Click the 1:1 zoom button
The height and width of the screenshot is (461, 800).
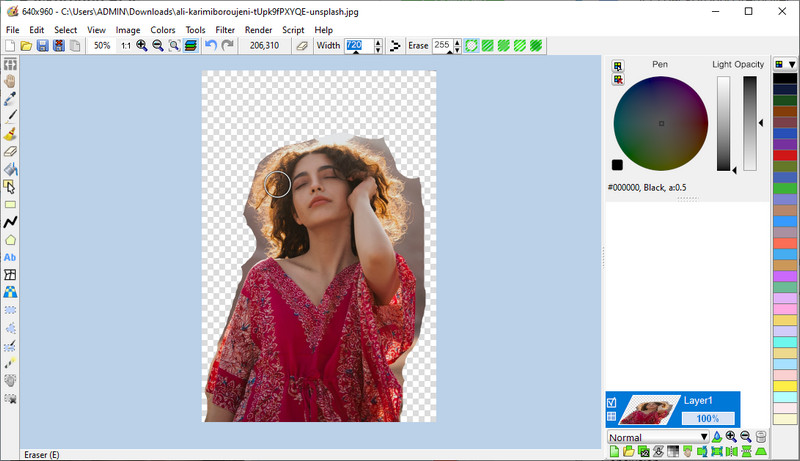click(x=126, y=46)
